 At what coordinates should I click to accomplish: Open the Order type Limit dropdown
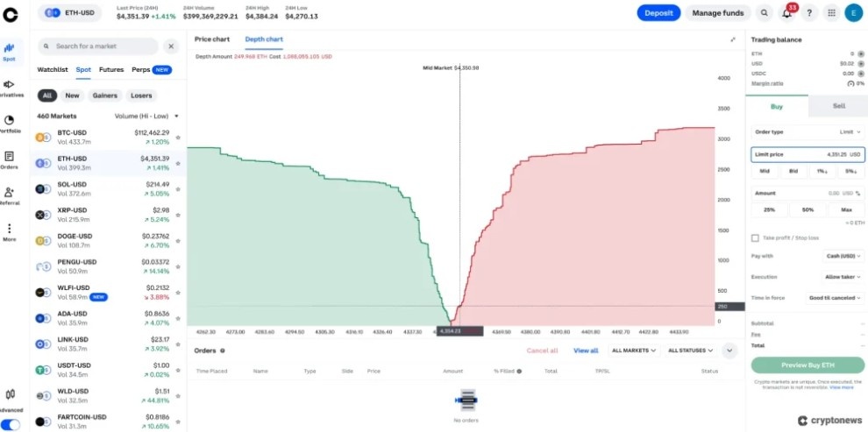(808, 132)
